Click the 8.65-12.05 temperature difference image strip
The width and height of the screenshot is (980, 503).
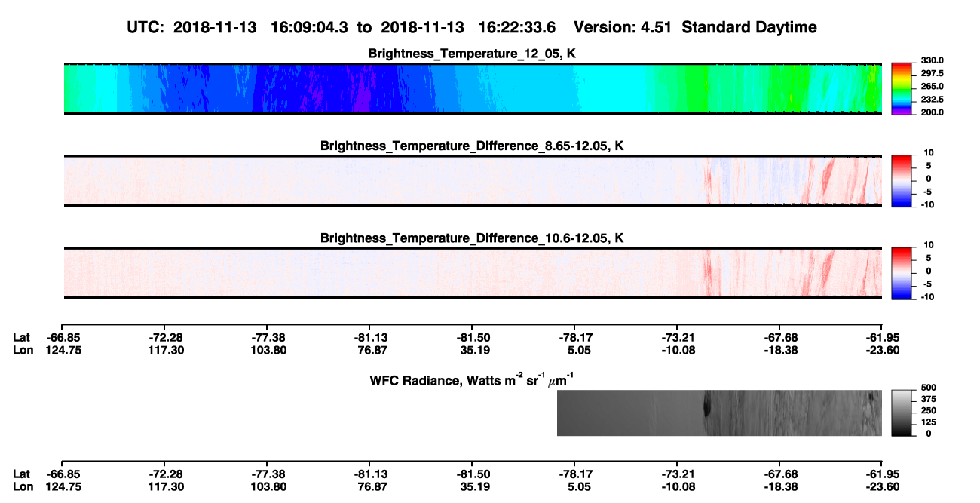[473, 181]
